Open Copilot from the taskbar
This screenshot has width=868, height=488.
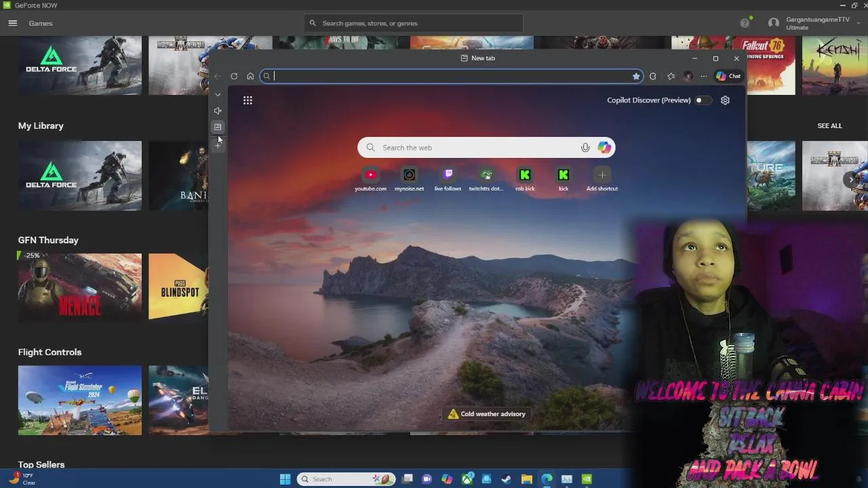click(x=447, y=479)
